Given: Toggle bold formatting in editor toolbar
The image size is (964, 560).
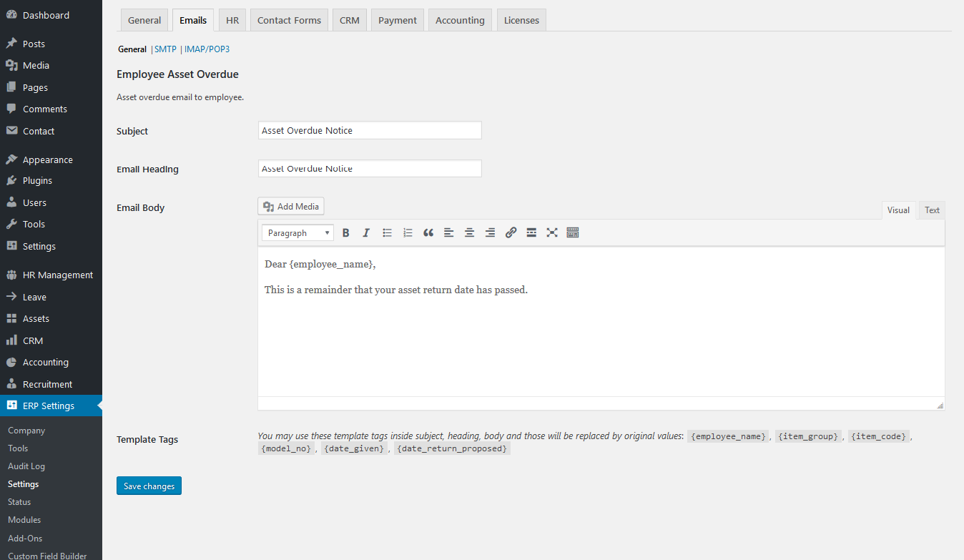Looking at the screenshot, I should [346, 232].
